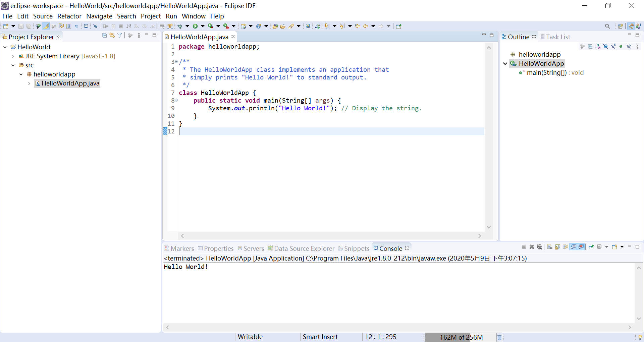Switch to the Data Source Explorer tab
Viewport: 644px width, 342px height.
click(301, 248)
